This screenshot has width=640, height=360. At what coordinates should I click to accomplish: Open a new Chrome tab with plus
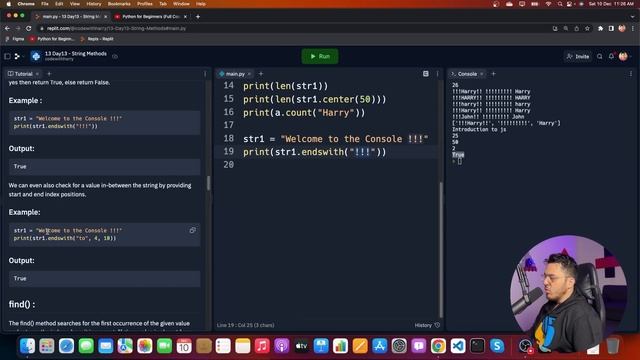pyautogui.click(x=198, y=17)
